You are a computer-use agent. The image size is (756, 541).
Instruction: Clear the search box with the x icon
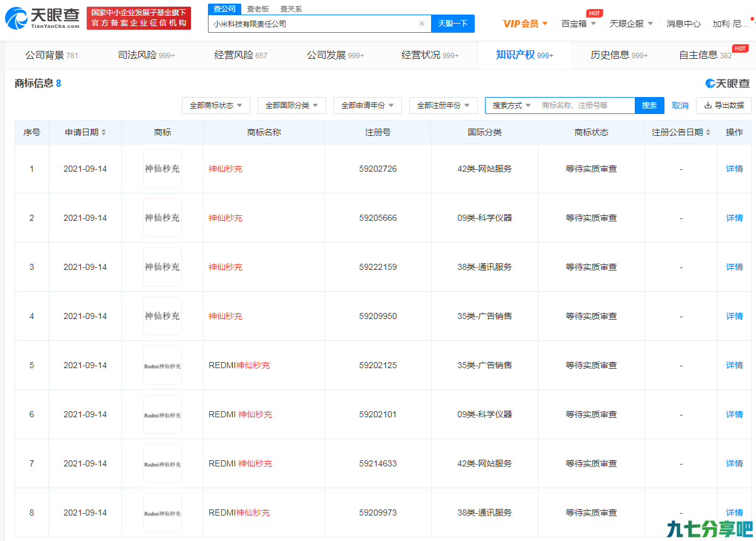tap(422, 24)
